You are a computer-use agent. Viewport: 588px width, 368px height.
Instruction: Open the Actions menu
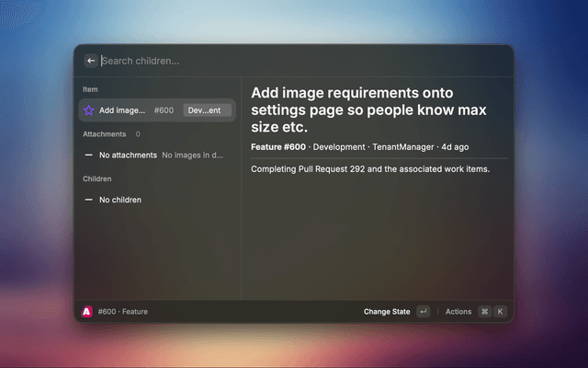(x=458, y=312)
